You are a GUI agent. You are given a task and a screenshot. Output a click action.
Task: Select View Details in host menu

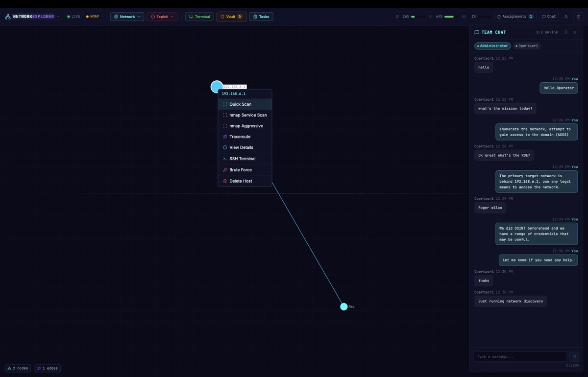coord(245,147)
